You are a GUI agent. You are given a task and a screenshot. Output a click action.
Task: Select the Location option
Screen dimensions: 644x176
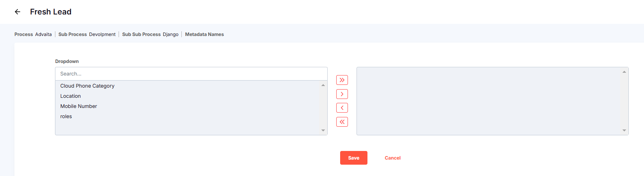pyautogui.click(x=71, y=96)
